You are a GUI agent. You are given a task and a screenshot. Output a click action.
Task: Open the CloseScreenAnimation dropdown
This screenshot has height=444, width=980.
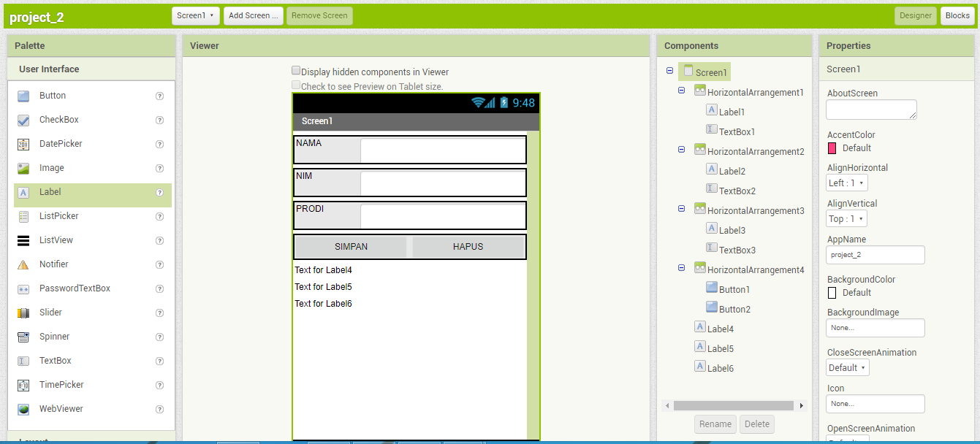click(847, 367)
